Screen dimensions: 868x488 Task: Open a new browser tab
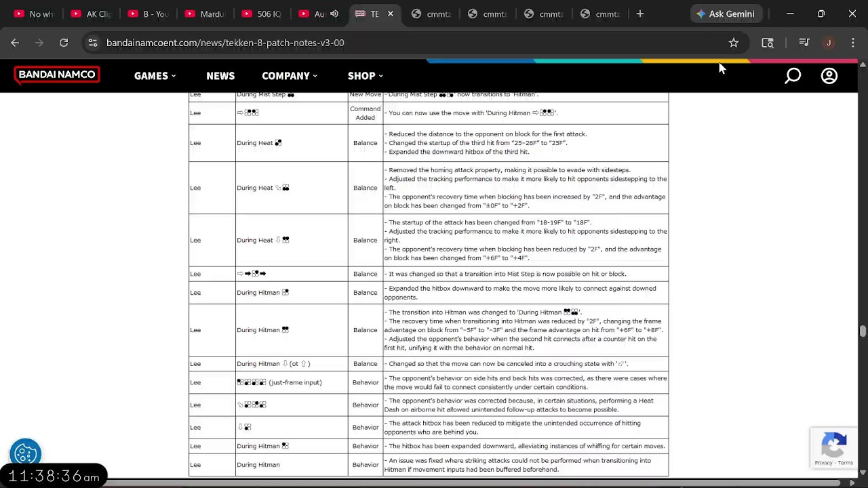pyautogui.click(x=640, y=14)
